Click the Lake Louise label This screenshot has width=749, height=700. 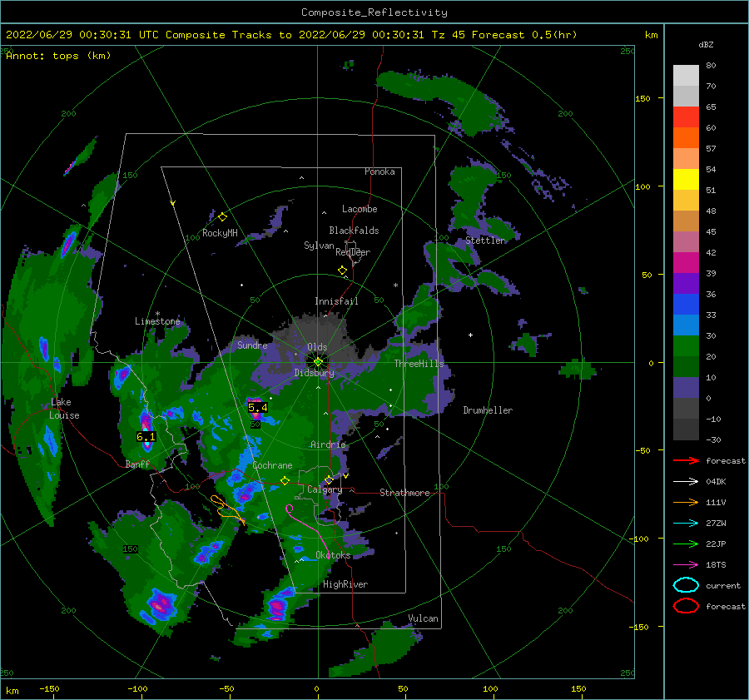click(64, 409)
